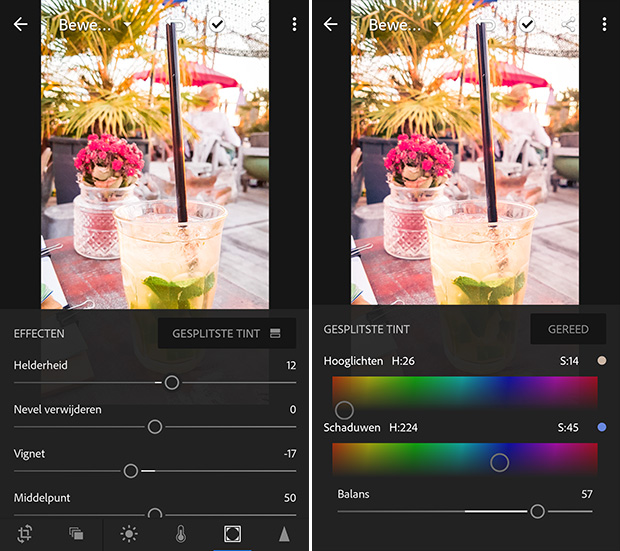Share photo from right screen
620x551 pixels.
[568, 25]
